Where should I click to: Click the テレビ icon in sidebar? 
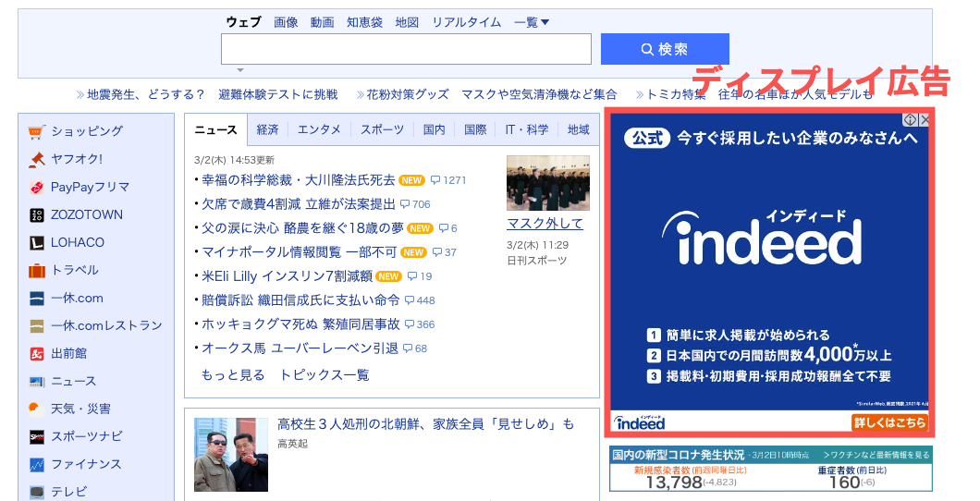click(37, 492)
